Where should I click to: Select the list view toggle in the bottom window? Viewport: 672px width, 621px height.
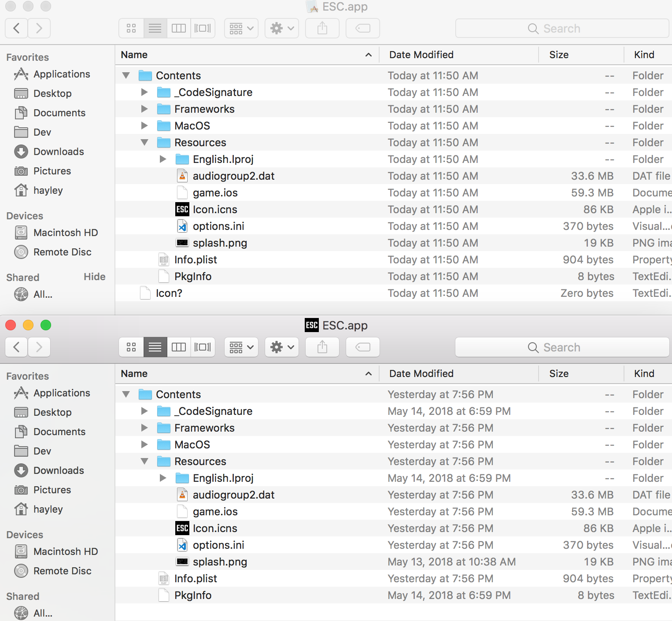[155, 347]
